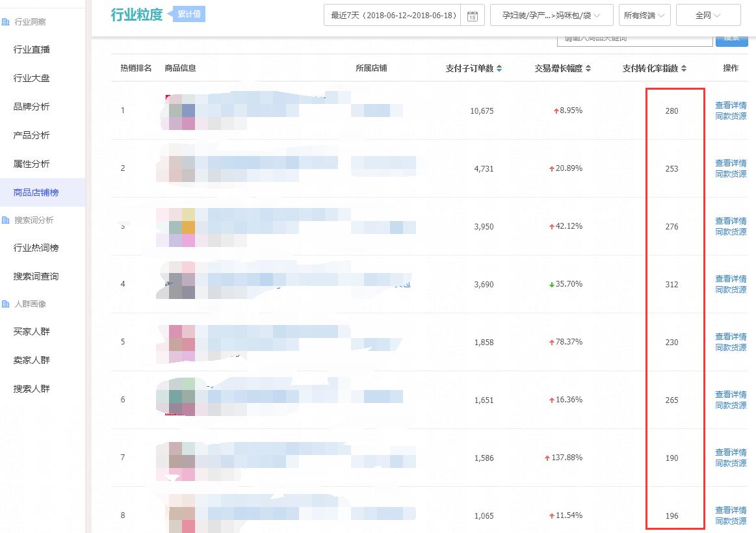Image resolution: width=756 pixels, height=533 pixels.
Task: Click the 行业洞察 section icon
Action: 6,22
